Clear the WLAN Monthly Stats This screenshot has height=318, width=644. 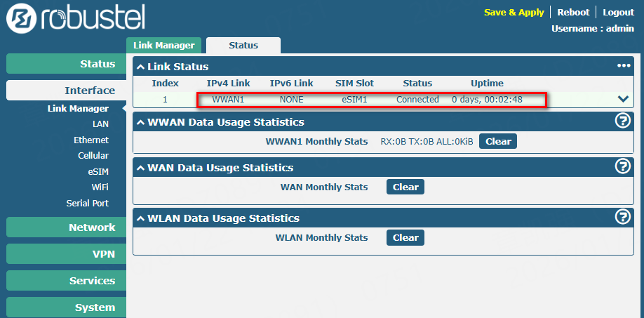(x=405, y=237)
